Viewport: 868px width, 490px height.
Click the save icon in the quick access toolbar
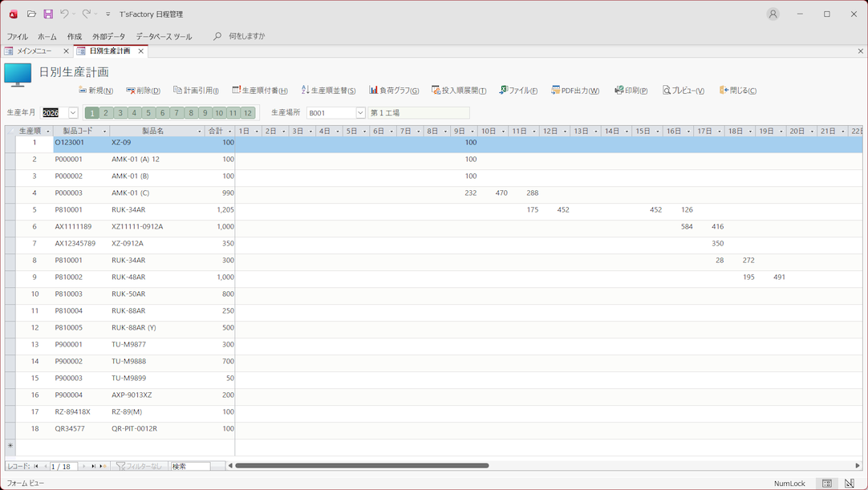point(48,14)
